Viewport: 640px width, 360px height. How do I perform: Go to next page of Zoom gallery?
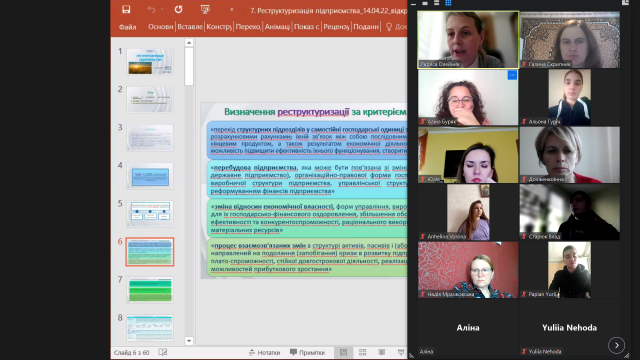(617, 345)
